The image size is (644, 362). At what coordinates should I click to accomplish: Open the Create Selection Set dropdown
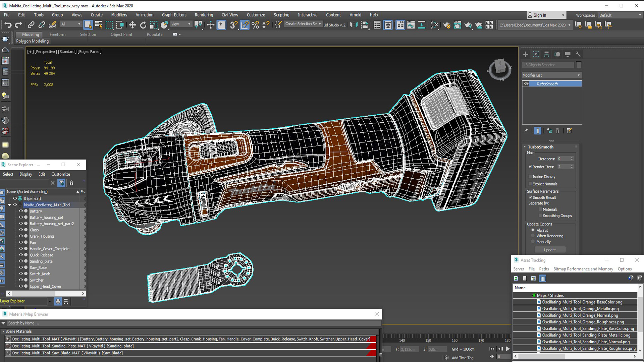[x=303, y=24]
